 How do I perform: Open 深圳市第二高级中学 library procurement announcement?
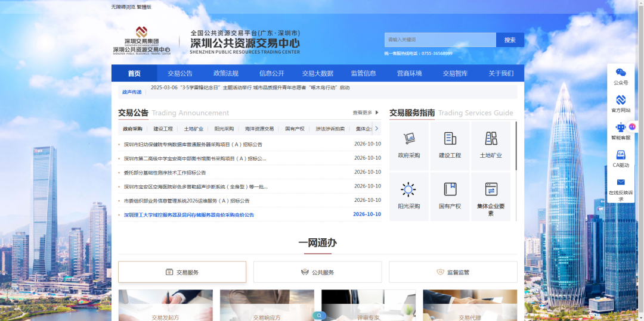[195, 158]
